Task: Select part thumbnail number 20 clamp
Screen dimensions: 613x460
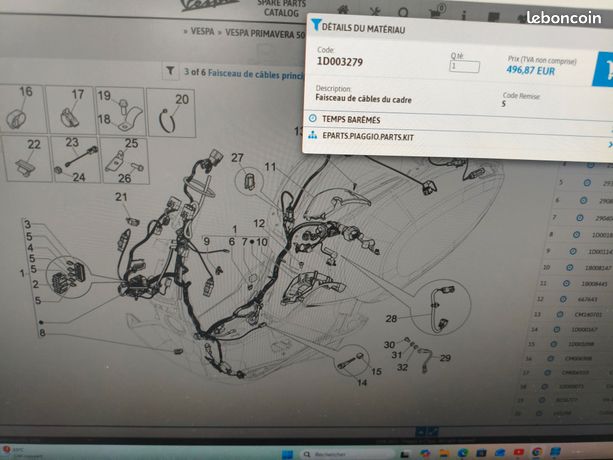Action: (x=171, y=113)
